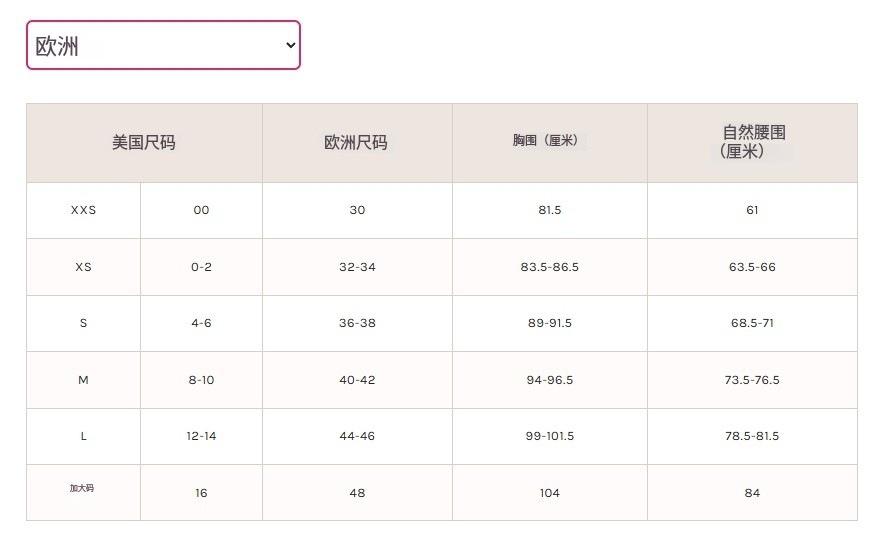Click the 欧洲尺码 column header
This screenshot has width=881, height=533.
click(x=356, y=143)
